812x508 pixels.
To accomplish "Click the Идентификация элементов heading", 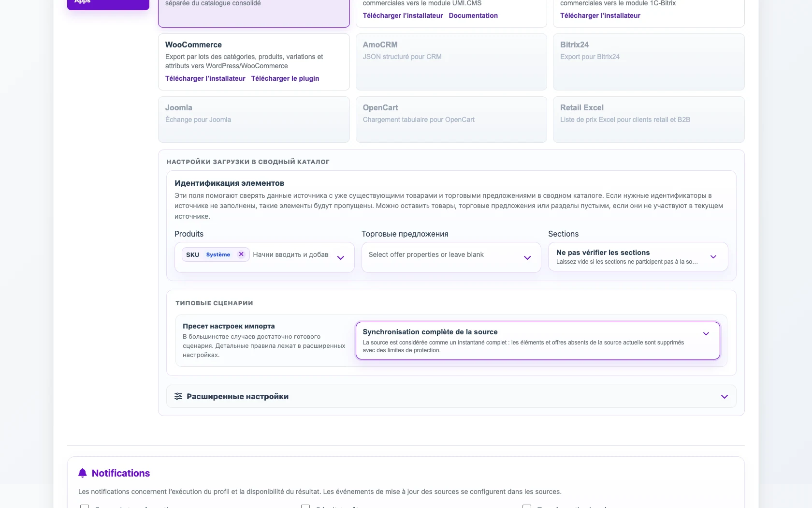I will coord(229,183).
